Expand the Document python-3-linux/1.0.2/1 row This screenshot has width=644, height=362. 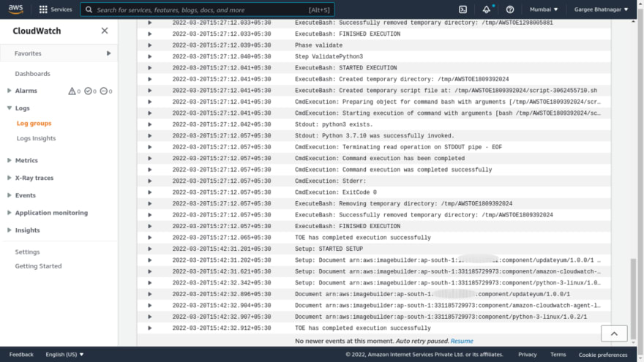(150, 317)
